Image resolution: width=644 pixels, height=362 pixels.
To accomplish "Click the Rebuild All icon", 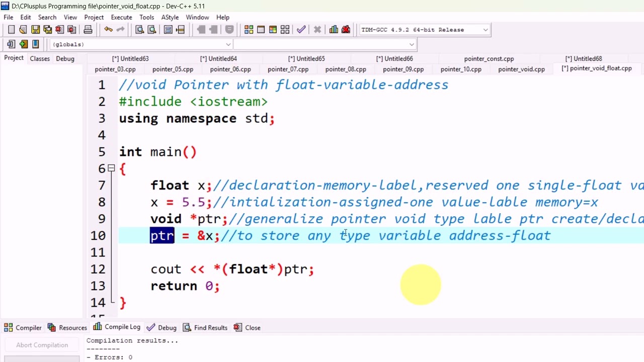I will coord(285,30).
